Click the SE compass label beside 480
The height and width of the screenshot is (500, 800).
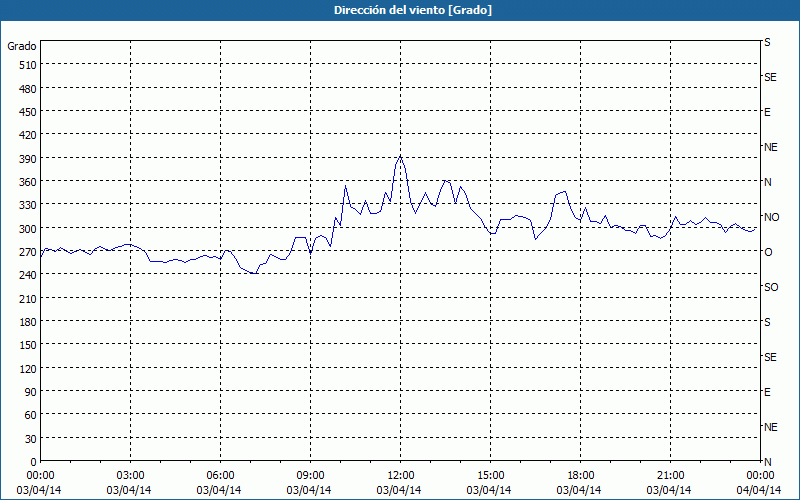[x=770, y=77]
